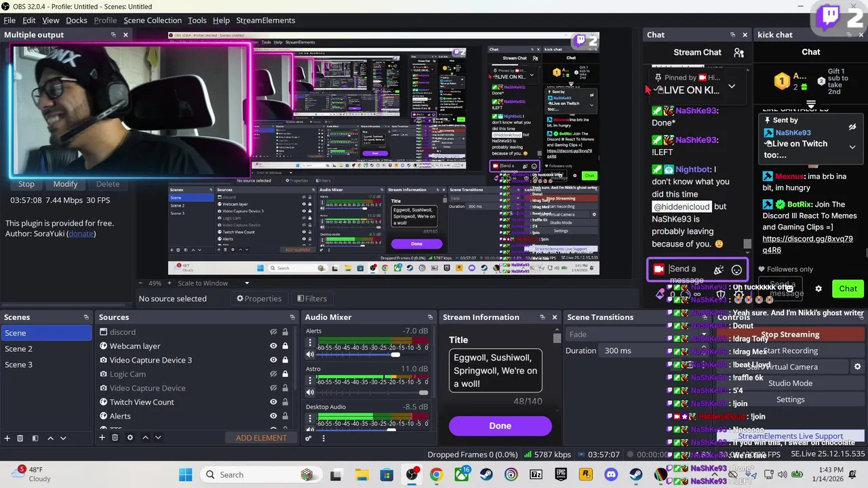Screen dimensions: 868x488
Task: Remove selected scene using the trash icon
Action: coord(20,438)
